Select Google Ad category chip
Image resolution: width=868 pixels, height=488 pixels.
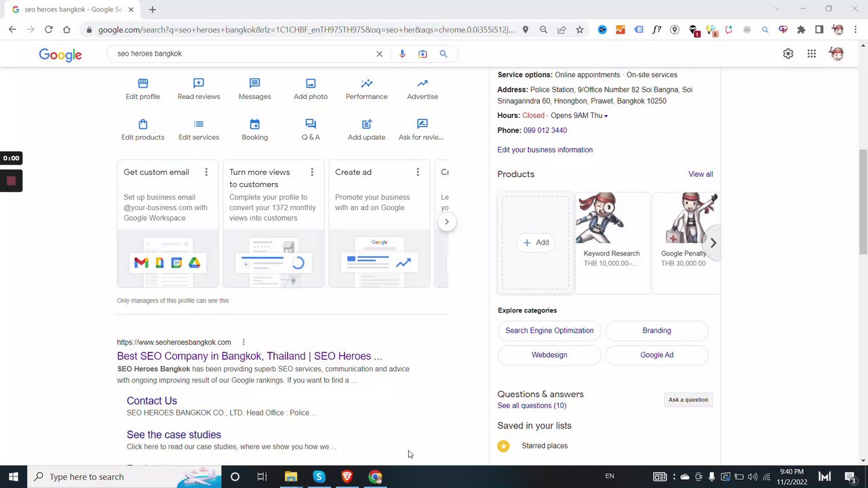pos(656,355)
